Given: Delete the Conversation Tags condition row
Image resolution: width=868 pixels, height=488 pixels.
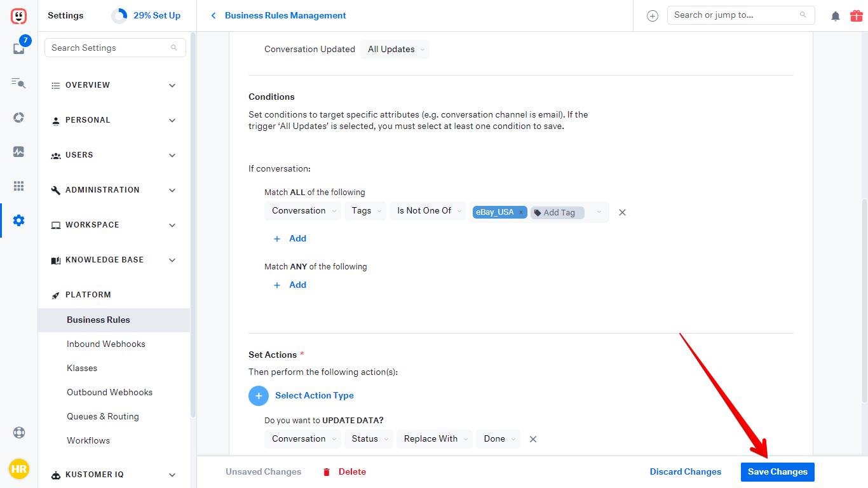Looking at the screenshot, I should point(622,212).
